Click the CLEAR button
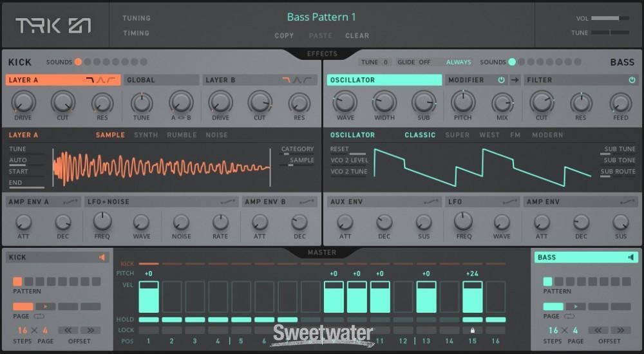 [x=357, y=36]
